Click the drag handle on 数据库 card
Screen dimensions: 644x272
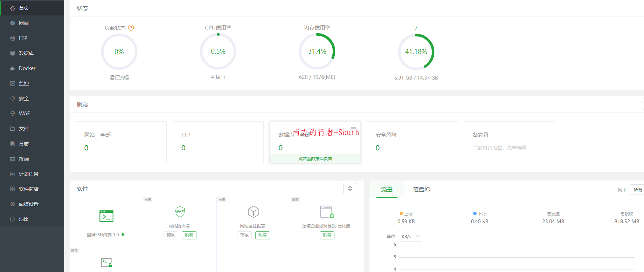354,128
